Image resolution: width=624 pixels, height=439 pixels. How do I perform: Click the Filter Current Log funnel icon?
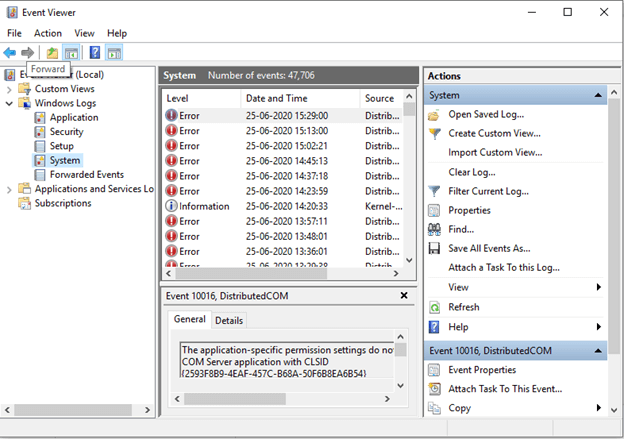pyautogui.click(x=434, y=191)
